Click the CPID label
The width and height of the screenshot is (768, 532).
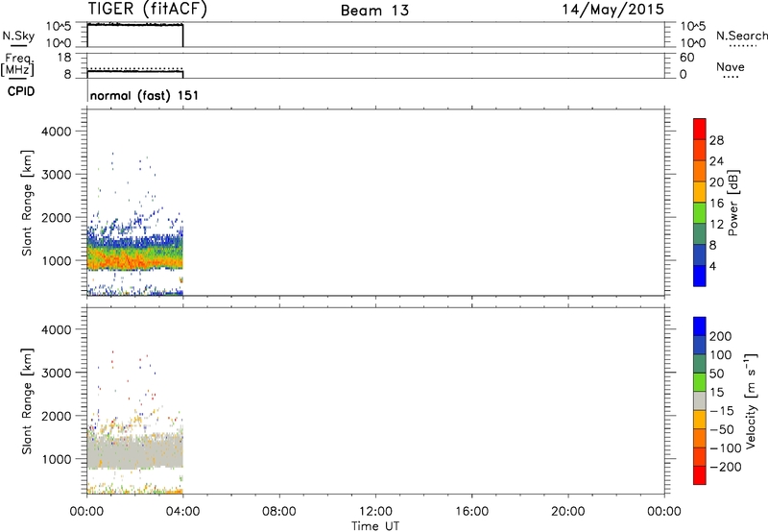(x=21, y=91)
